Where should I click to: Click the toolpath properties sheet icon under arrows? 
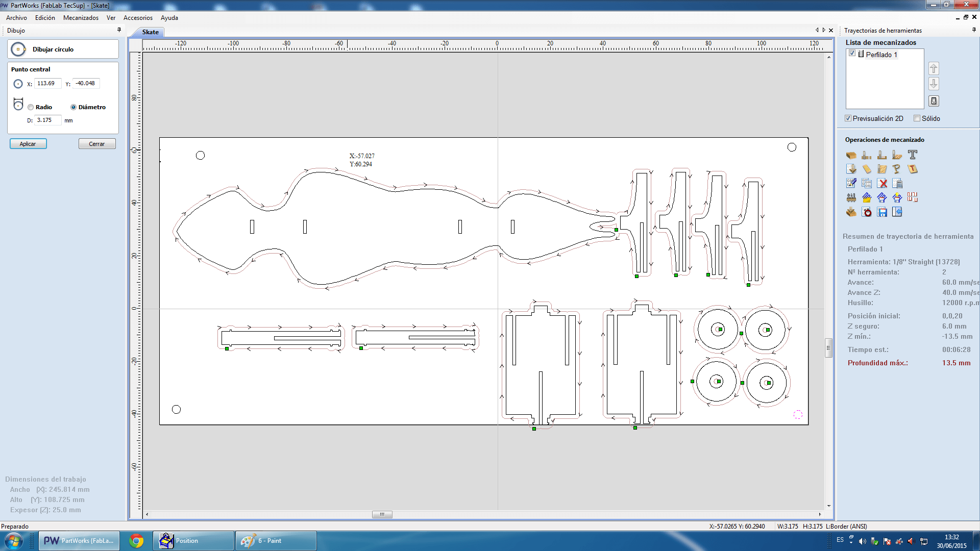[934, 101]
